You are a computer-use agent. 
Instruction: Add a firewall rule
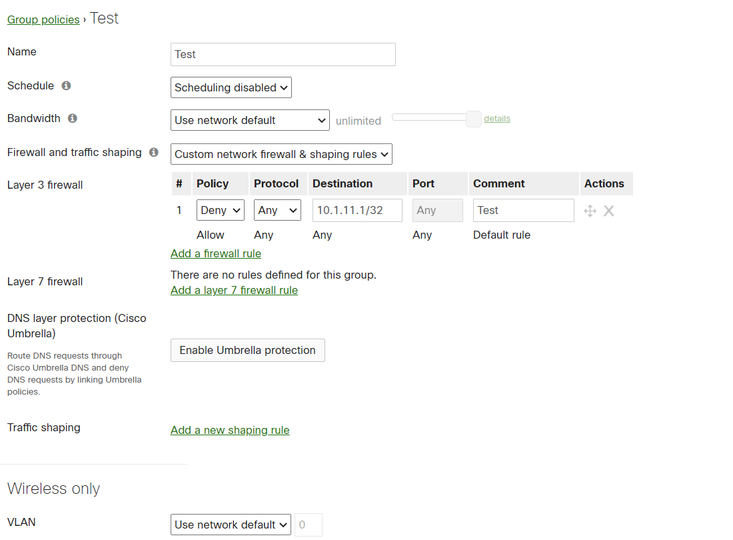tap(216, 254)
